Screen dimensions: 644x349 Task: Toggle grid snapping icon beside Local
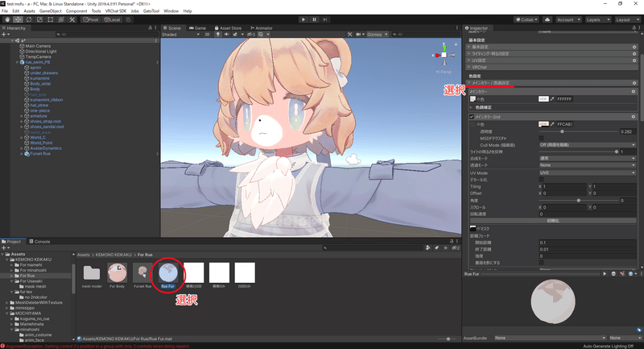[x=128, y=19]
